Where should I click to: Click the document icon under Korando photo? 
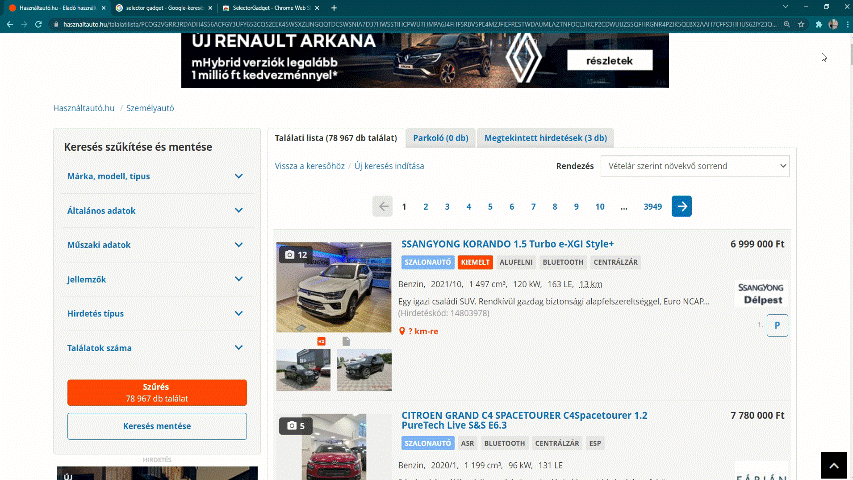pos(346,341)
